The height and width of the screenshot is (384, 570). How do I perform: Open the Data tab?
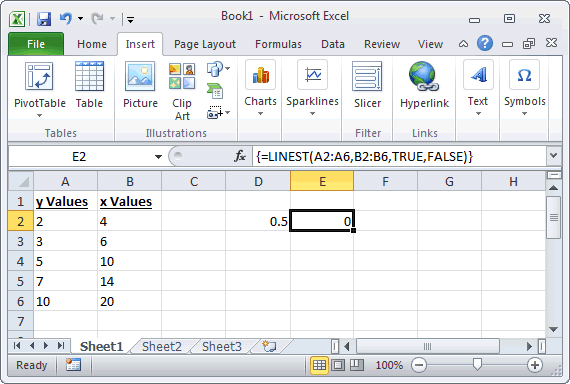pos(333,44)
